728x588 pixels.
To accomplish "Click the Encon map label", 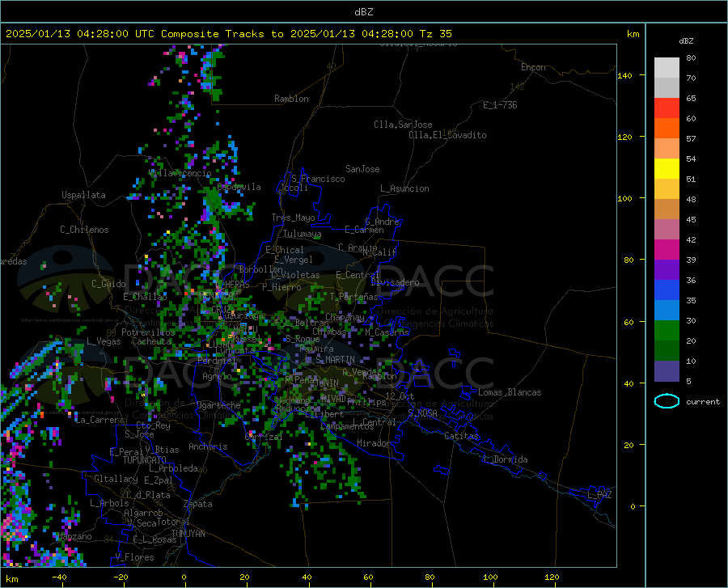I will tap(533, 67).
